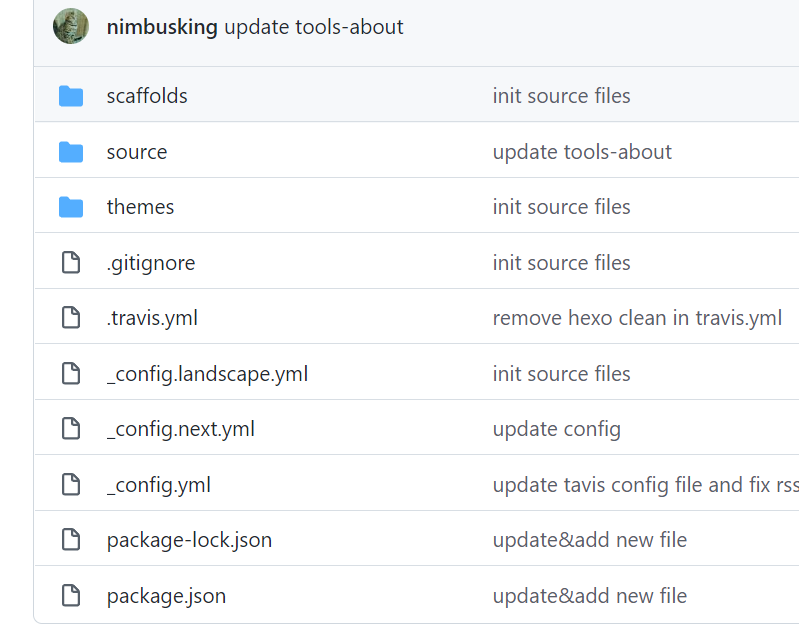
Task: Open the 'update tools-about' latest commit message
Action: tap(314, 27)
